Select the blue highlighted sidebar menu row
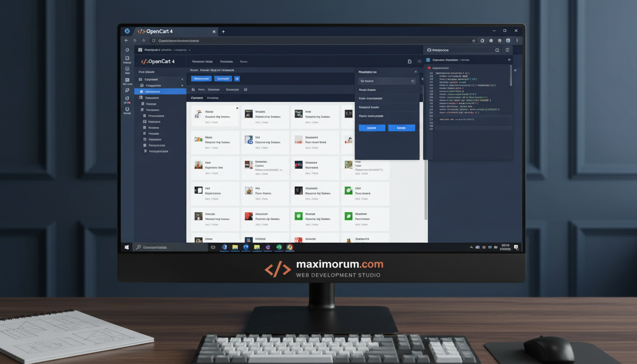 click(x=160, y=91)
